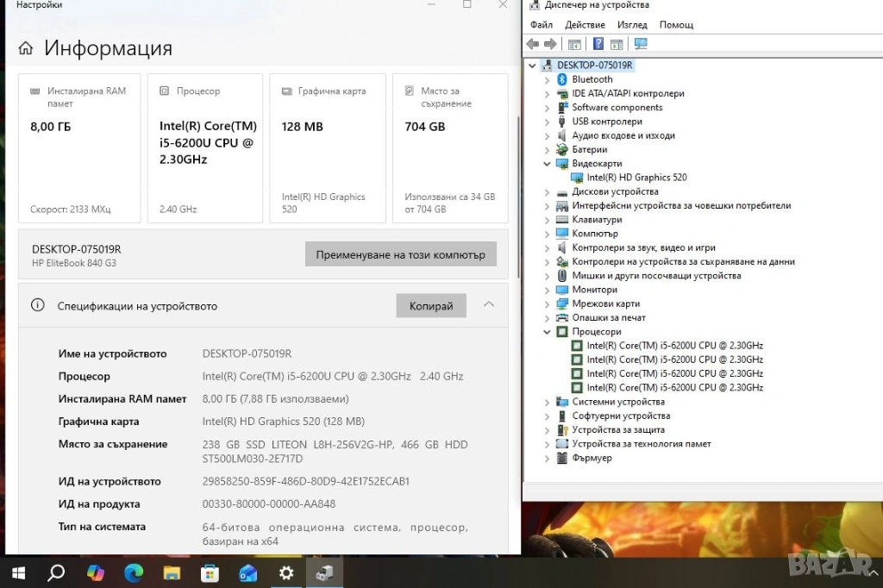The height and width of the screenshot is (588, 883).
Task: Click the show/hide console tree toolbar icon
Action: [x=574, y=44]
